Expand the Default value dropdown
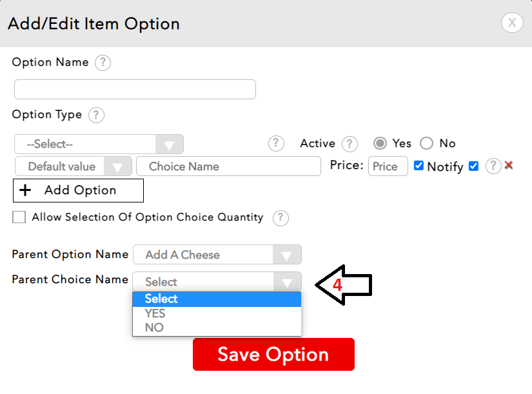Viewport: 532px width, 394px height. pyautogui.click(x=73, y=166)
